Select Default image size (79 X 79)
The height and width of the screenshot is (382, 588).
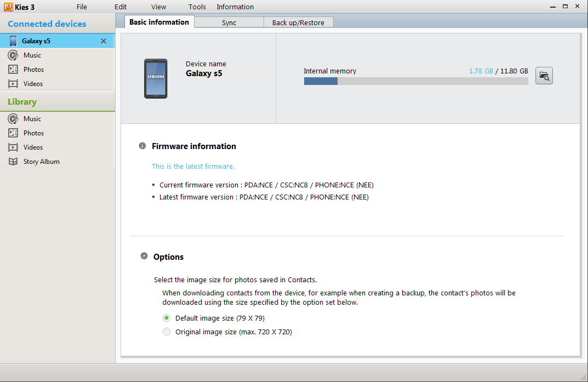tap(166, 318)
